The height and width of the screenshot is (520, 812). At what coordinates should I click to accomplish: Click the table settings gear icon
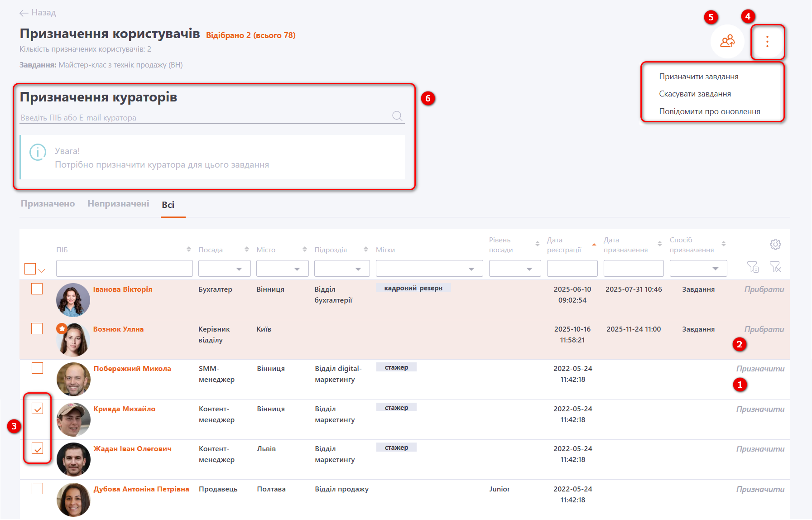click(775, 245)
